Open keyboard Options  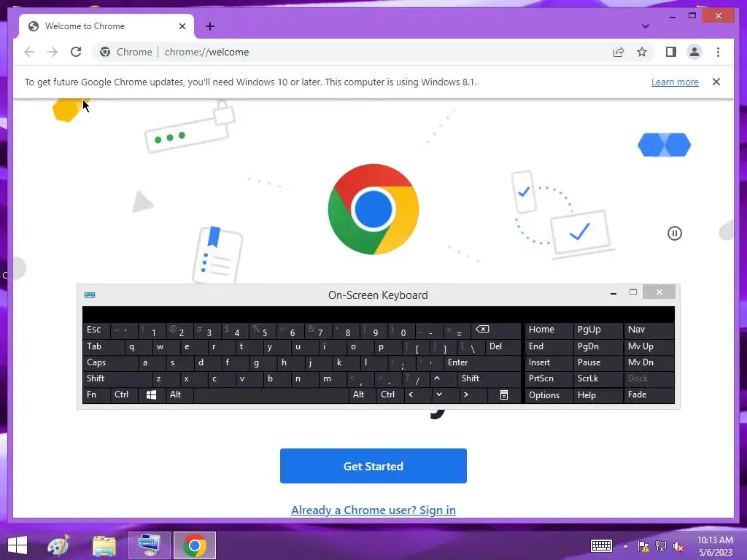pos(549,394)
